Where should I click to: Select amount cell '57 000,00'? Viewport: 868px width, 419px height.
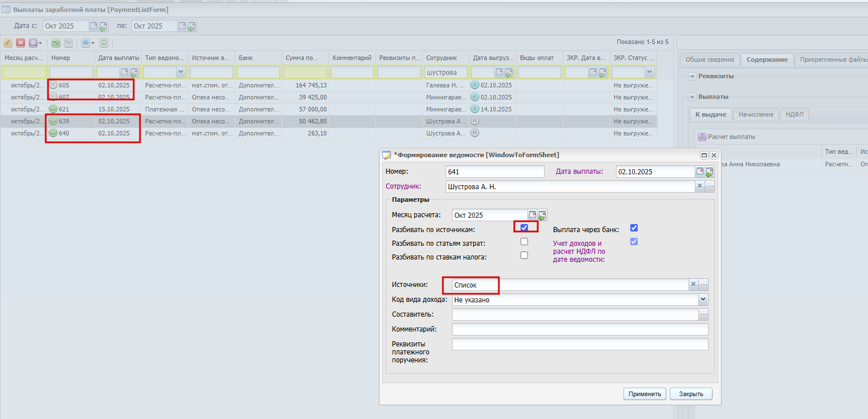click(x=306, y=109)
